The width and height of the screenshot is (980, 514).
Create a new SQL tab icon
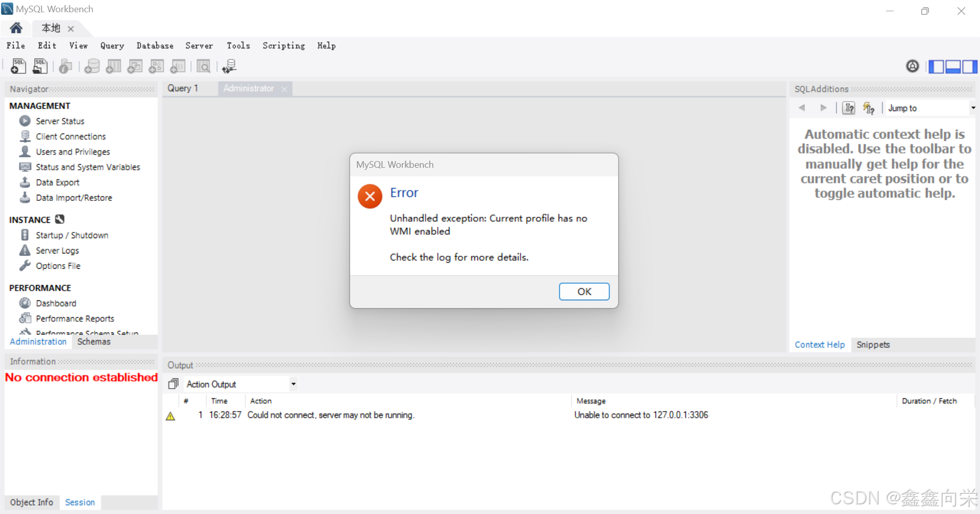[18, 66]
